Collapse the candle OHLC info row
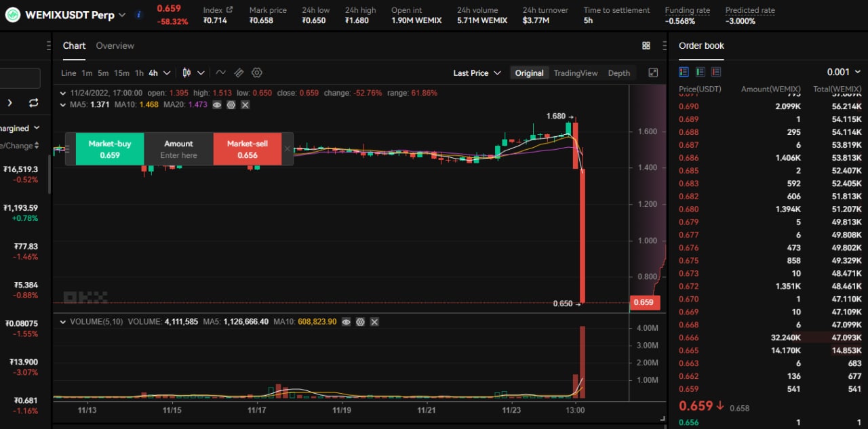Screen dimensions: 868x429 coord(64,93)
